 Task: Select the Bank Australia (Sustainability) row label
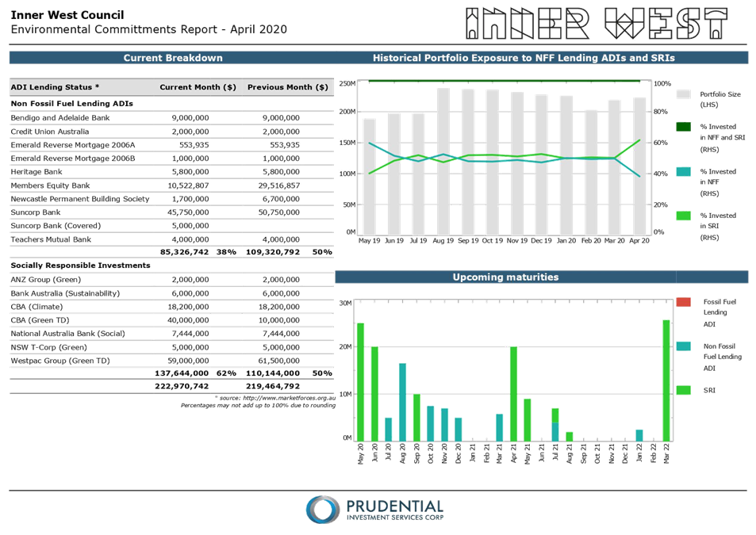(x=65, y=293)
